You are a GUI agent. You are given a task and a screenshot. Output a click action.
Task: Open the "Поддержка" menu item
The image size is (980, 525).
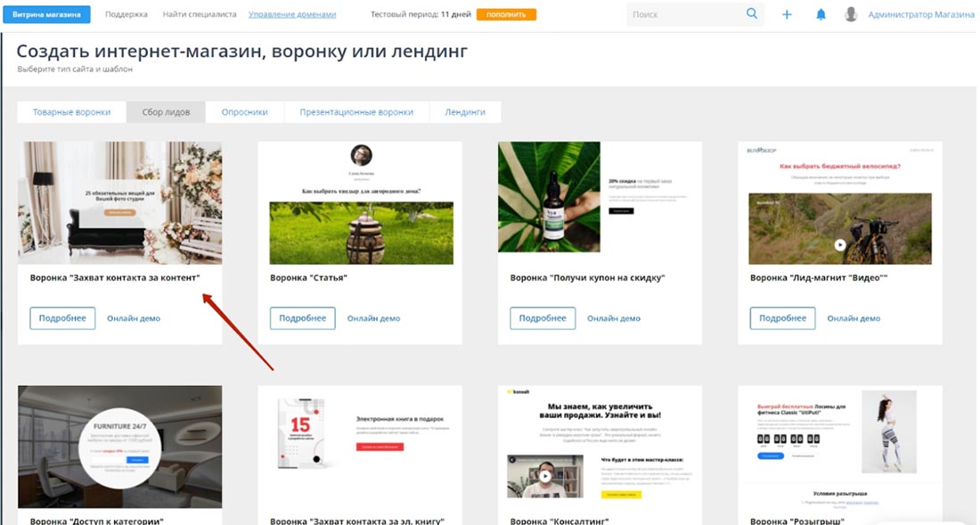click(127, 14)
